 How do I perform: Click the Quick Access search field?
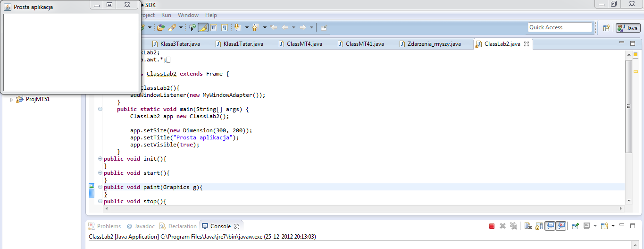[x=560, y=27]
